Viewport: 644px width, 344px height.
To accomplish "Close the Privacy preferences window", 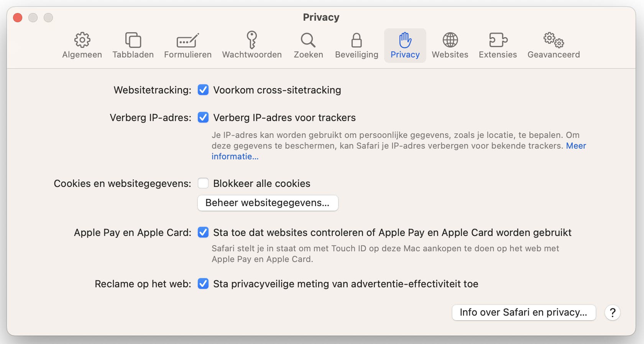I will tap(18, 18).
